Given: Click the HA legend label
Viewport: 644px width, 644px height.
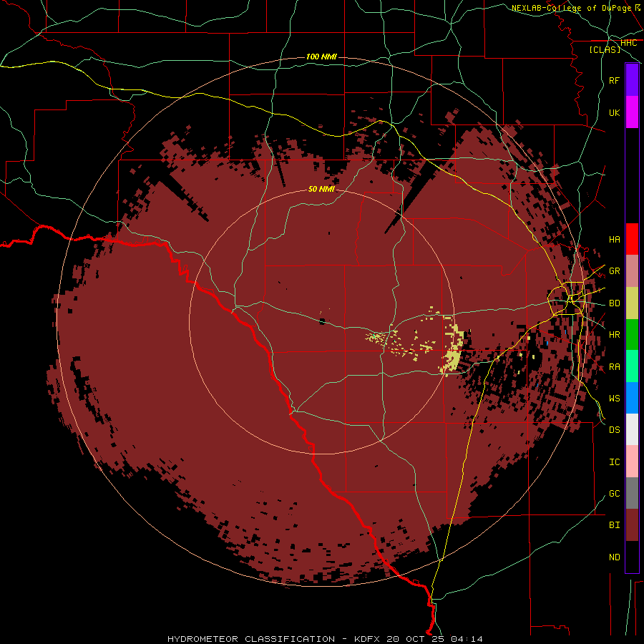Looking at the screenshot, I should pos(614,240).
